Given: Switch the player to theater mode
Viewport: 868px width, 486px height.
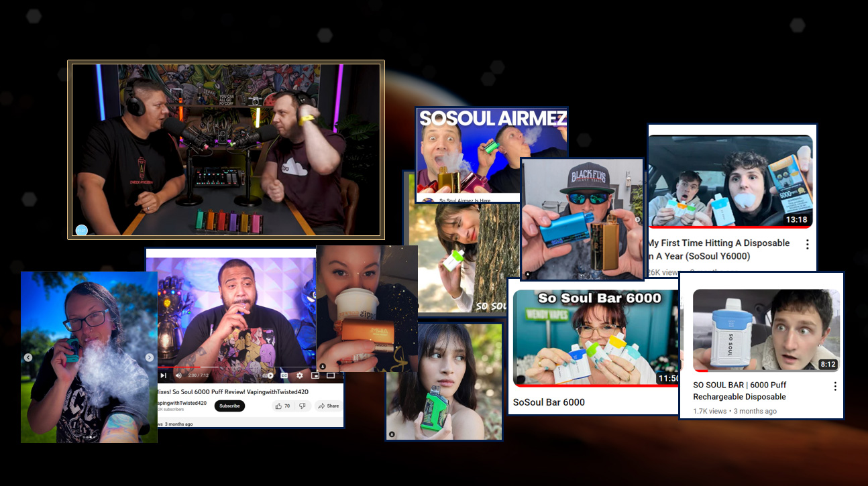Looking at the screenshot, I should (331, 375).
